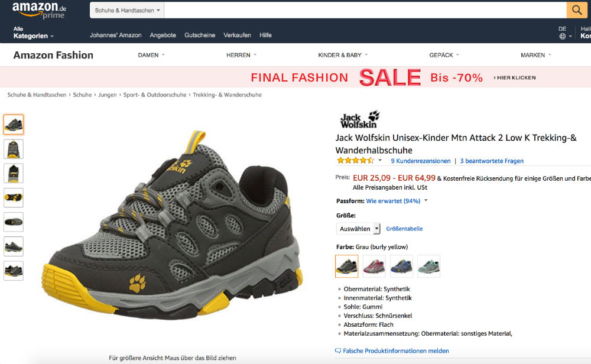Click the search text field

point(365,10)
